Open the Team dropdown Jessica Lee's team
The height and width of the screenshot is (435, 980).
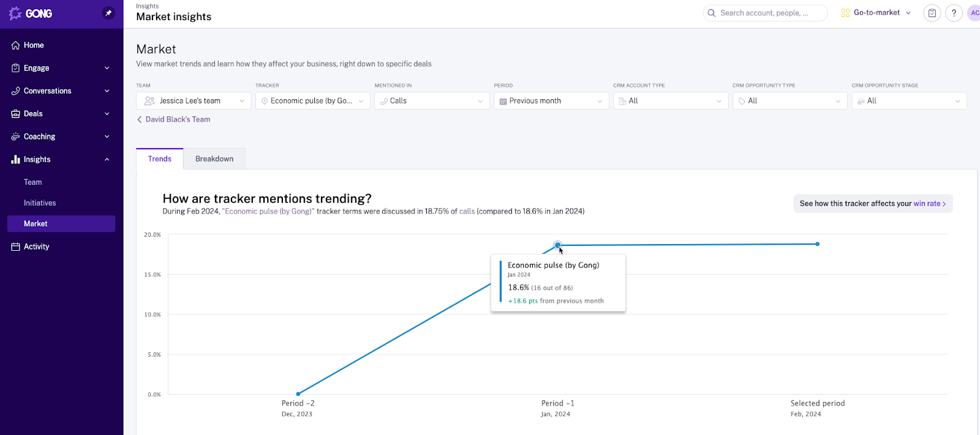point(194,101)
